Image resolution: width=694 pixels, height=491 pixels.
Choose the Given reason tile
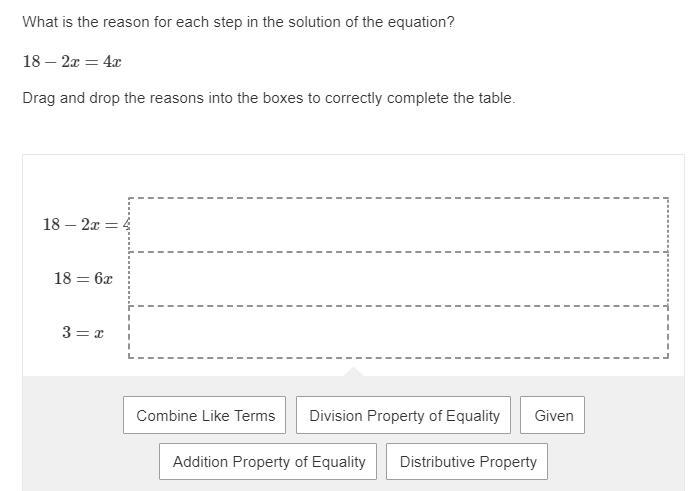click(x=553, y=415)
